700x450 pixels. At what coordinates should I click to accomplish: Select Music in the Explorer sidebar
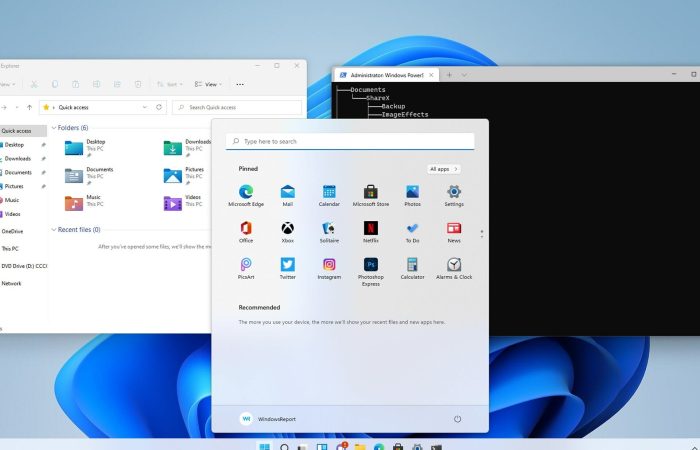click(x=22, y=200)
